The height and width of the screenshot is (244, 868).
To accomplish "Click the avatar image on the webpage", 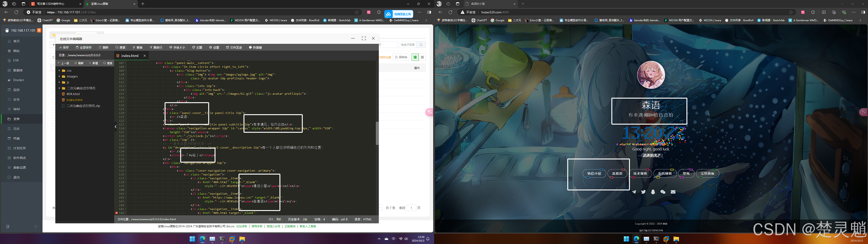I will pos(651,75).
